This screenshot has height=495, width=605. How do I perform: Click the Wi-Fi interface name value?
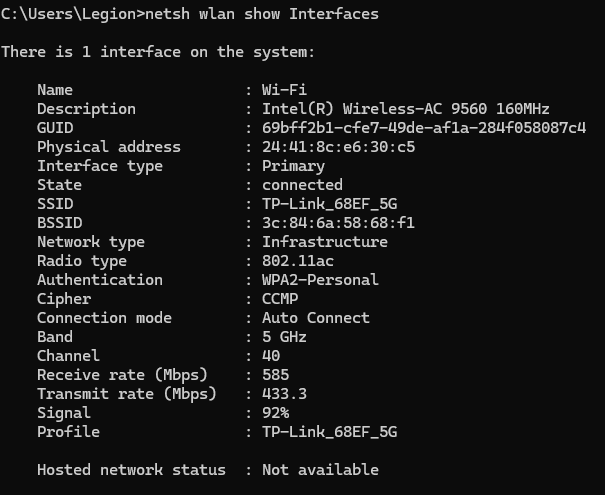point(284,90)
